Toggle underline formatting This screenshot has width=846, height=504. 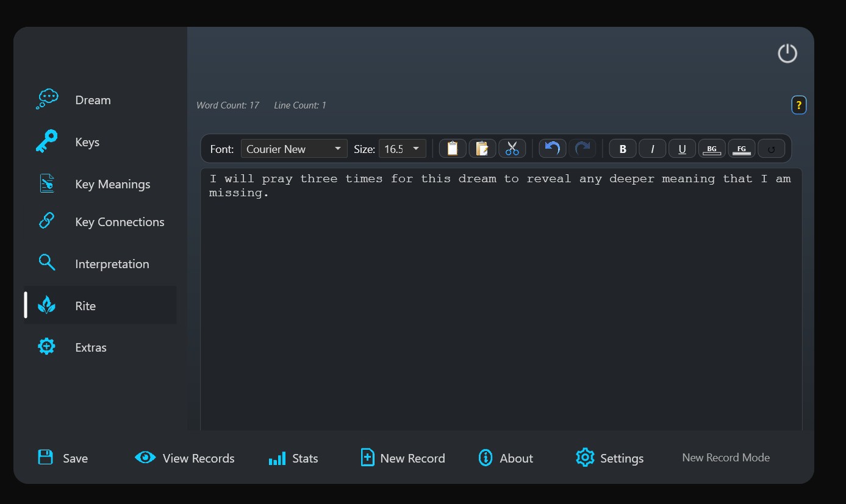point(683,149)
